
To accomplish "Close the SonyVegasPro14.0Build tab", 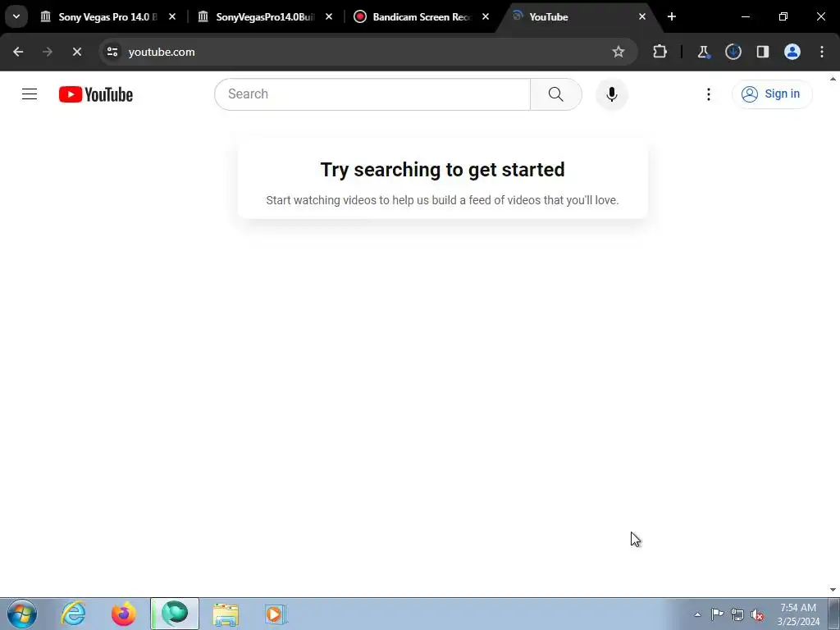I will [x=329, y=16].
